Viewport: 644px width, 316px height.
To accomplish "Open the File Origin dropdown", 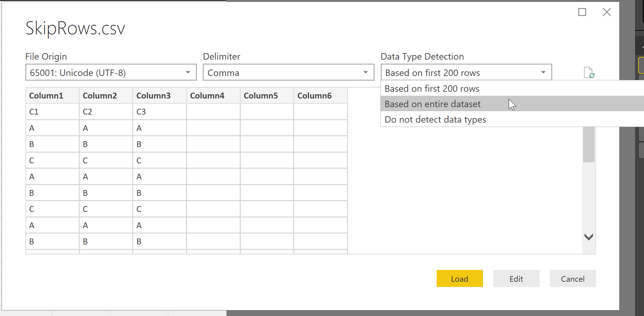I will pos(111,72).
